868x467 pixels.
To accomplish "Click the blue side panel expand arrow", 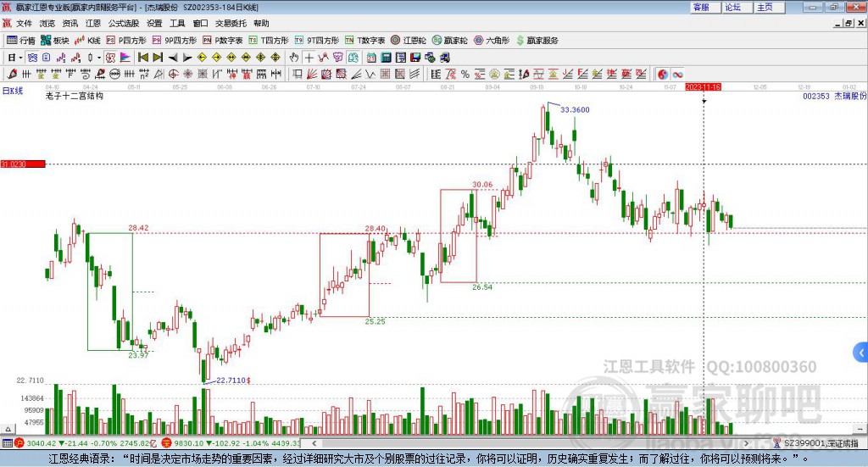I will point(861,353).
